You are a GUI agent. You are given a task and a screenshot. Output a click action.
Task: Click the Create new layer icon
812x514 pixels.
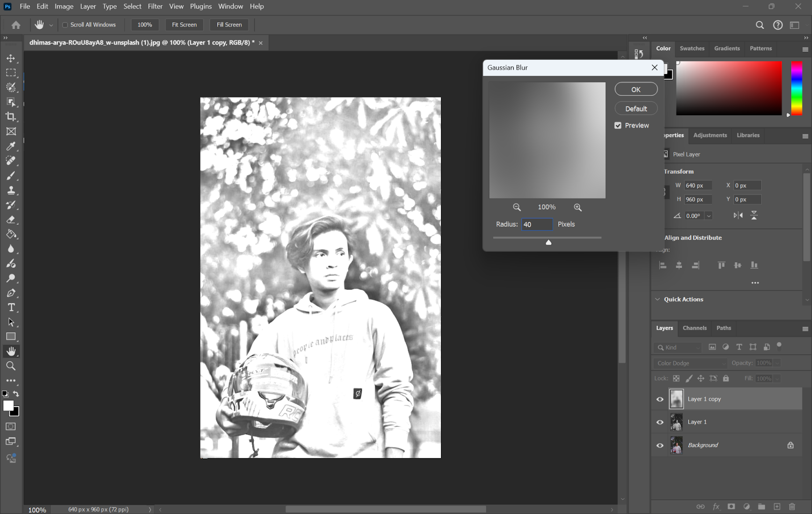coord(776,506)
